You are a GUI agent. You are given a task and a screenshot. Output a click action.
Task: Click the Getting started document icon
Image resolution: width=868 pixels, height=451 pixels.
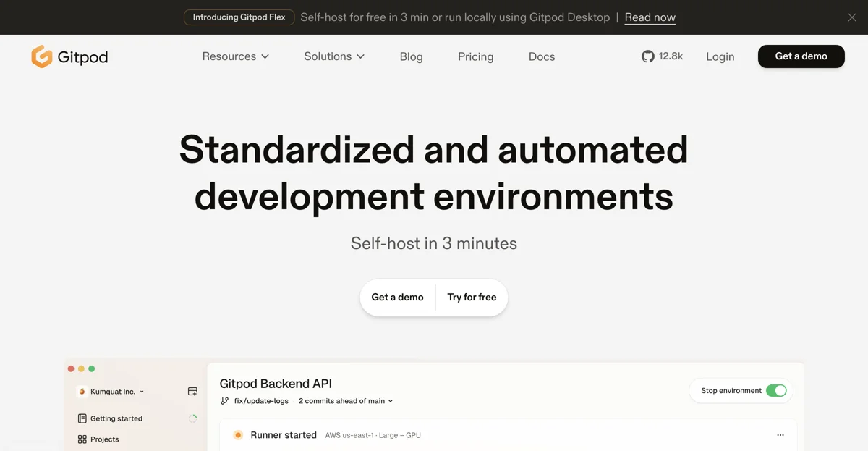[82, 418]
